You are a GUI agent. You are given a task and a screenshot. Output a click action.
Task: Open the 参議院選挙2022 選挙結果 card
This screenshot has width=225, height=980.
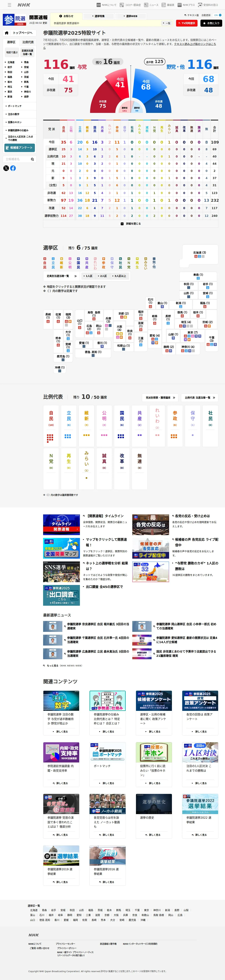(200, 816)
